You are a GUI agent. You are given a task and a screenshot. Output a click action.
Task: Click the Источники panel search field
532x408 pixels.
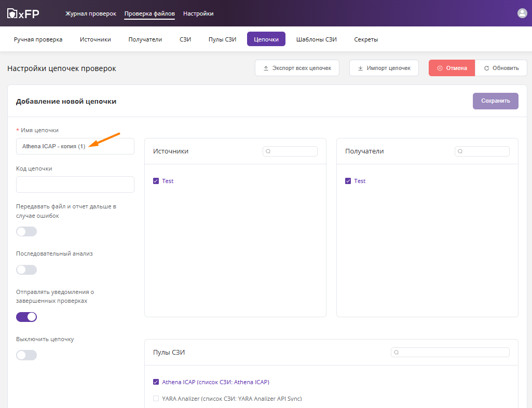click(290, 151)
